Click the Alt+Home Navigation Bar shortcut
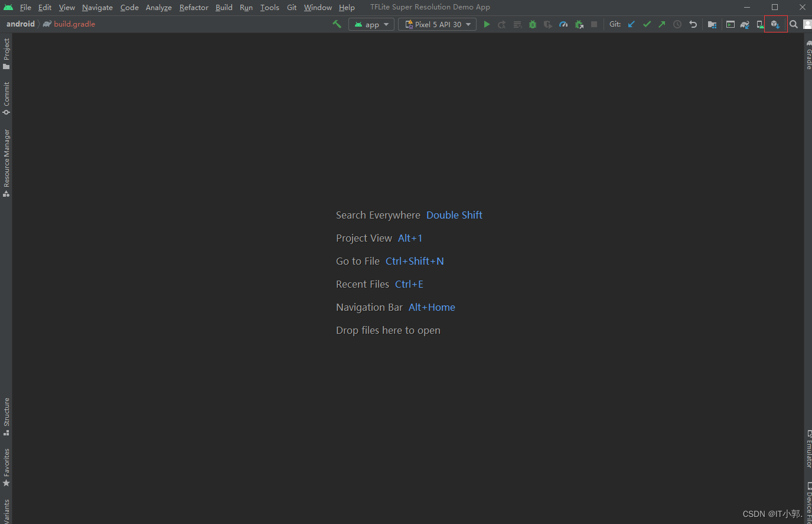 (x=432, y=307)
